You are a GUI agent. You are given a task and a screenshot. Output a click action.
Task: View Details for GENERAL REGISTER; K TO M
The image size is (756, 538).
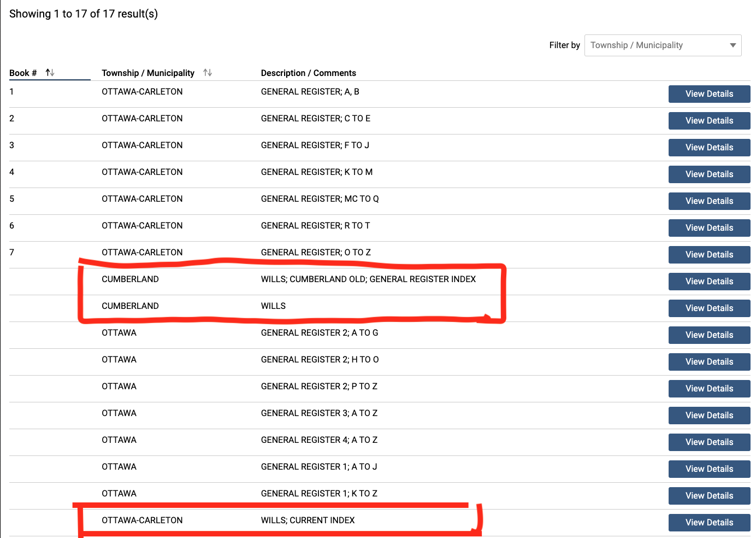coord(709,174)
